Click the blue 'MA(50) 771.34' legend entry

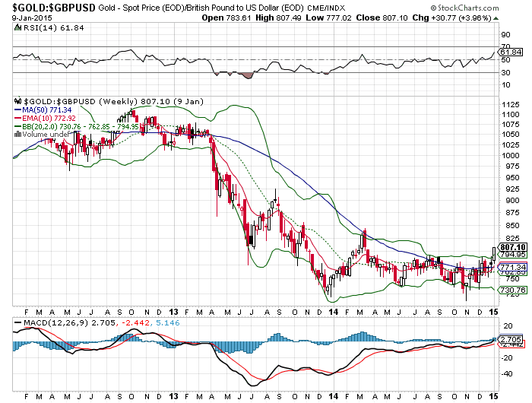coord(43,110)
